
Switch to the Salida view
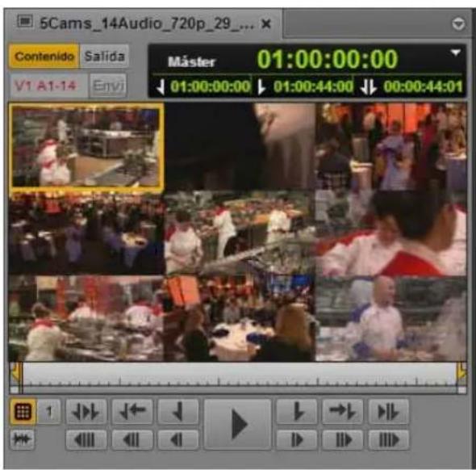tap(104, 57)
